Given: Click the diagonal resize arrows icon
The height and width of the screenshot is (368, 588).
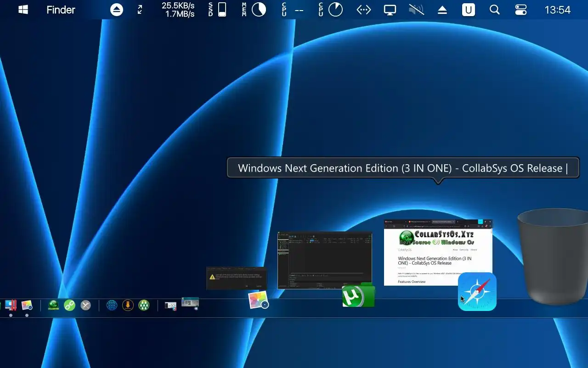Looking at the screenshot, I should 140,10.
